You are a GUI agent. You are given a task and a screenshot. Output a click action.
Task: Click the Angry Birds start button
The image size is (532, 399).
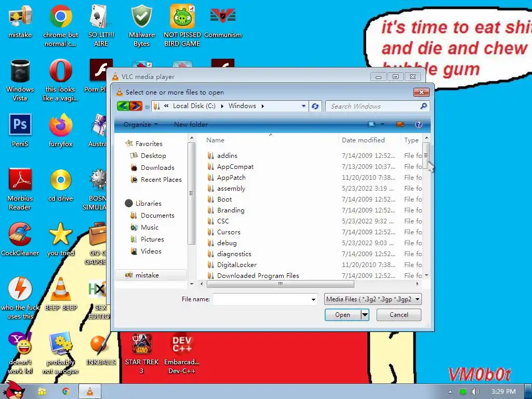click(x=14, y=390)
